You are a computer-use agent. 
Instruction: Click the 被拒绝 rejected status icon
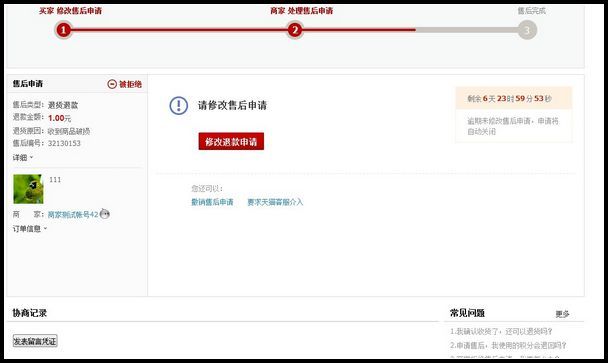click(x=112, y=84)
